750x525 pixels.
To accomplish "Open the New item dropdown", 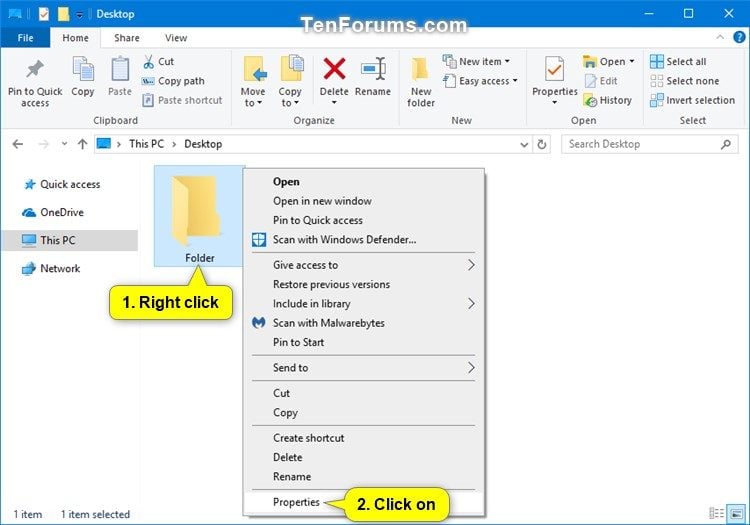I will pos(476,62).
